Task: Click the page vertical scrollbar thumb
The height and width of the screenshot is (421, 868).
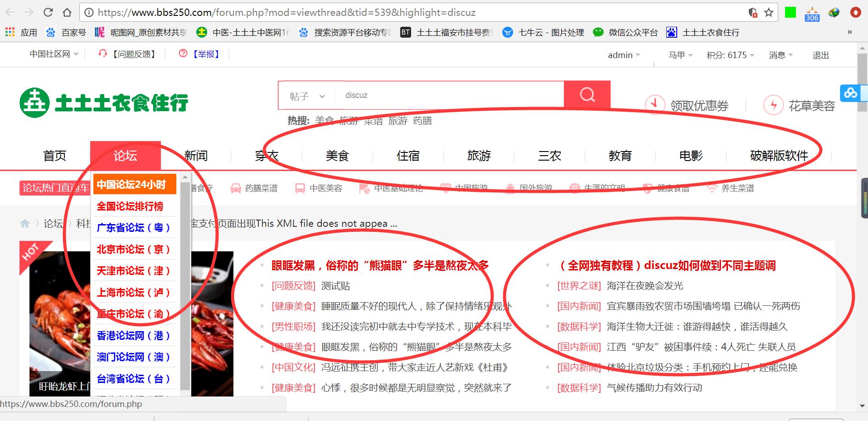Action: [862, 83]
